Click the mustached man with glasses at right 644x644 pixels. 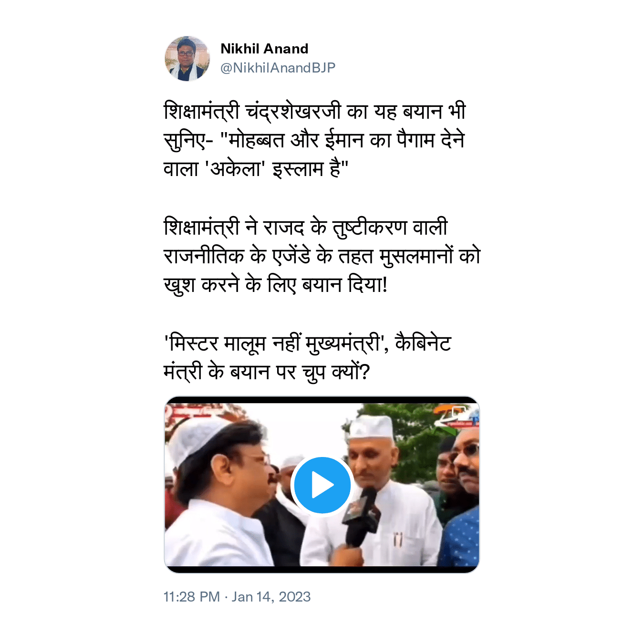click(466, 465)
